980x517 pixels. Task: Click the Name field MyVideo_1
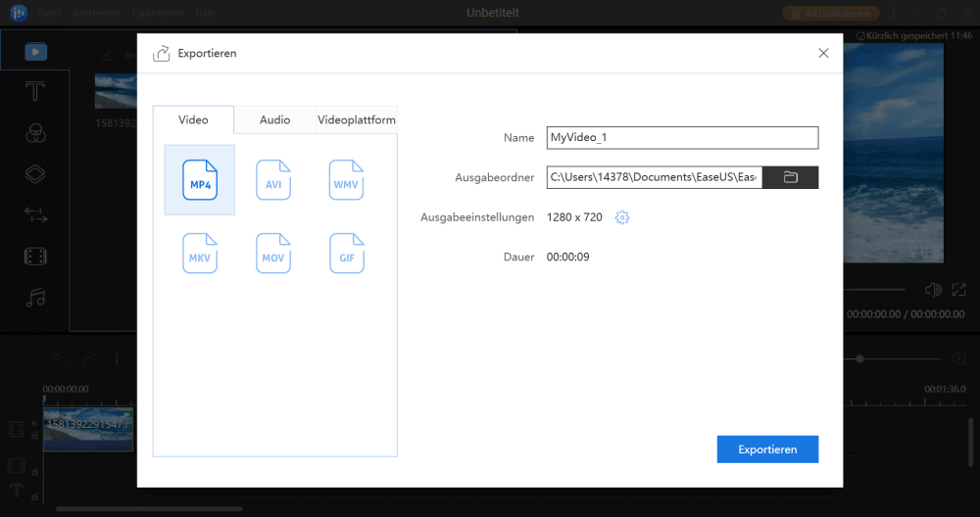pyautogui.click(x=681, y=138)
